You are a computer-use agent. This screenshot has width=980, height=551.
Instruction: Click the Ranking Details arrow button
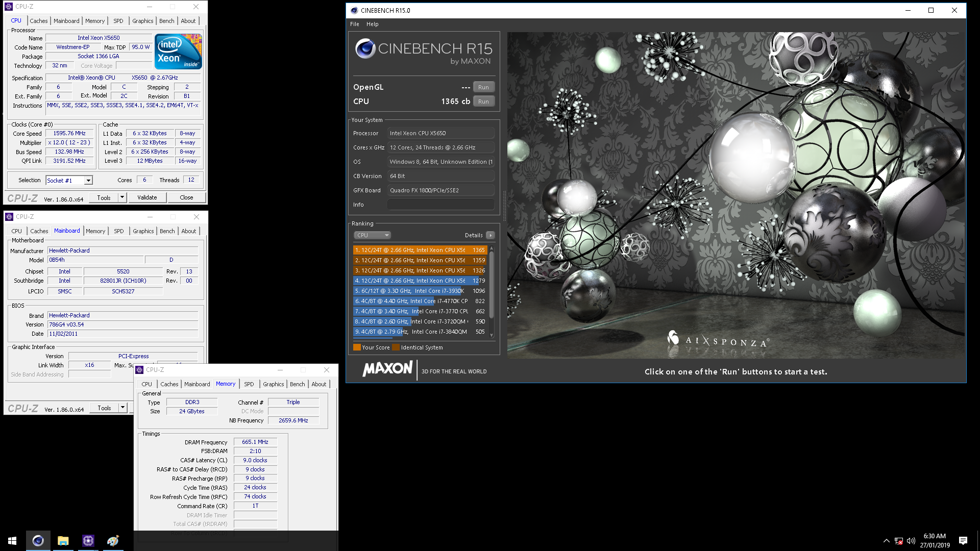[x=491, y=235]
